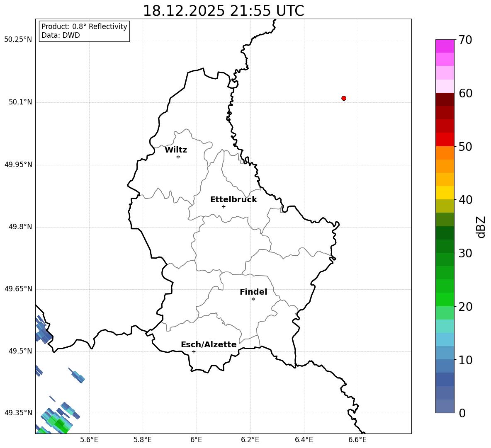Click the red dot radar marker

coord(344,98)
